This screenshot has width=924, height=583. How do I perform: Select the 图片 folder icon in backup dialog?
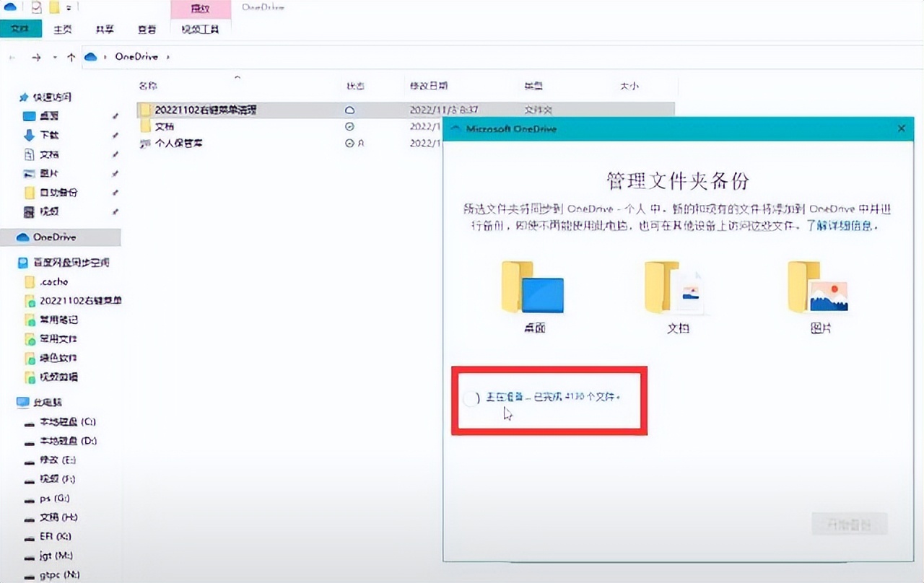point(821,287)
